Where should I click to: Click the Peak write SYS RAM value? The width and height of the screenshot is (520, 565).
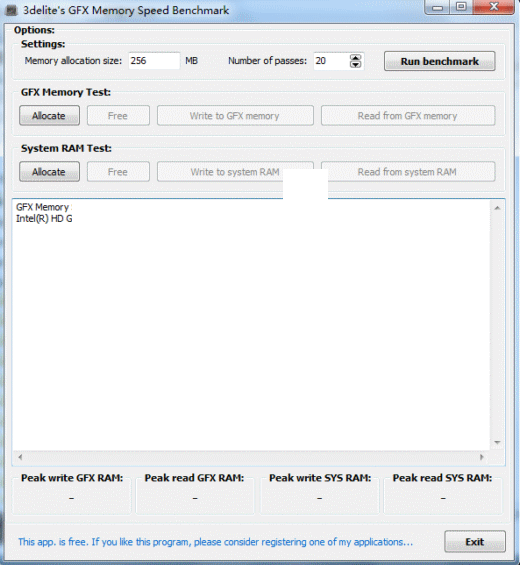click(319, 498)
